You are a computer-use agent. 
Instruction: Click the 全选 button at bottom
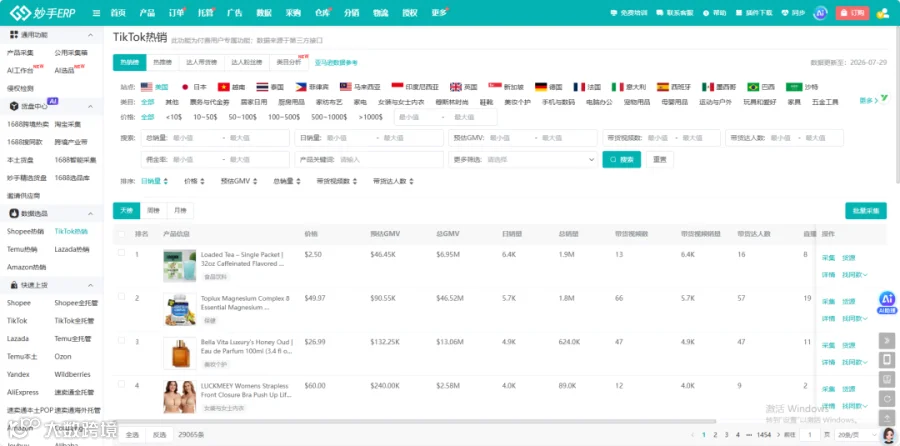tap(132, 435)
